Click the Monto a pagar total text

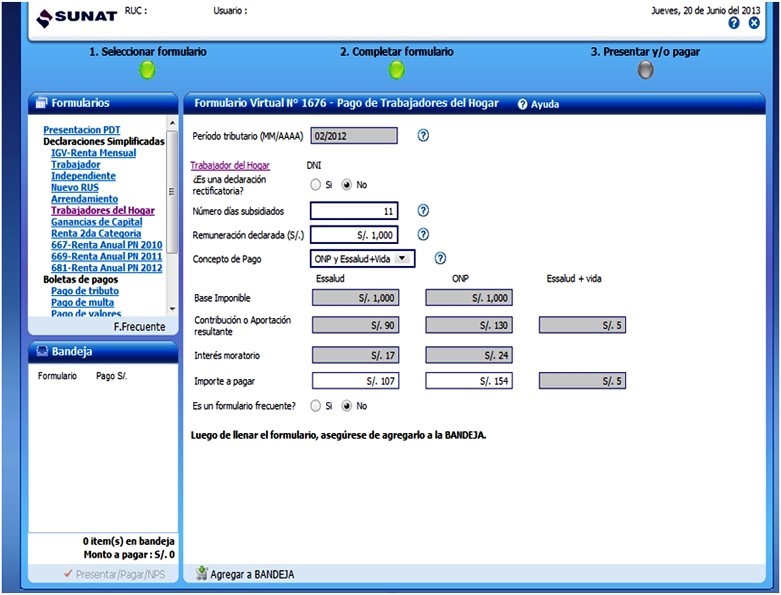pyautogui.click(x=129, y=555)
